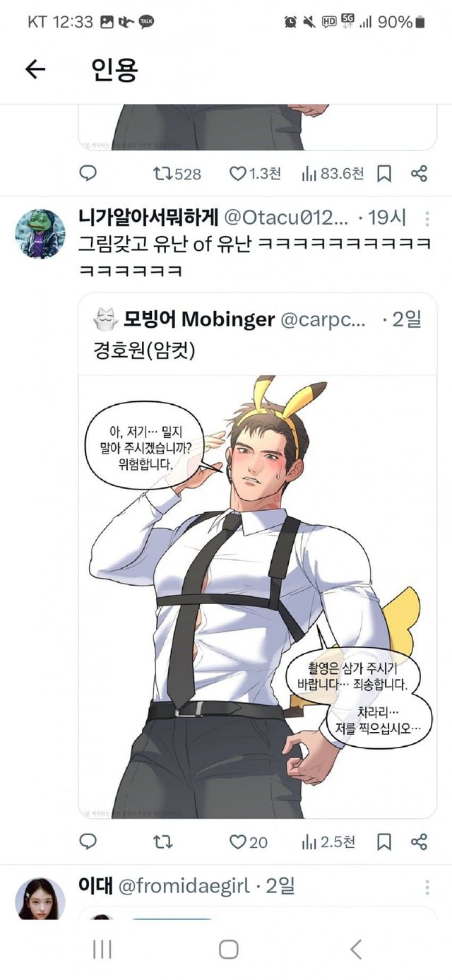452x980 pixels.
Task: Reply to the tweet with 20 likes
Action: (88, 842)
